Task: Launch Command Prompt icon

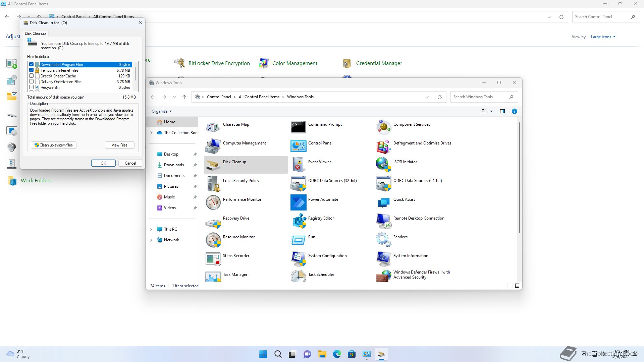Action: [298, 127]
